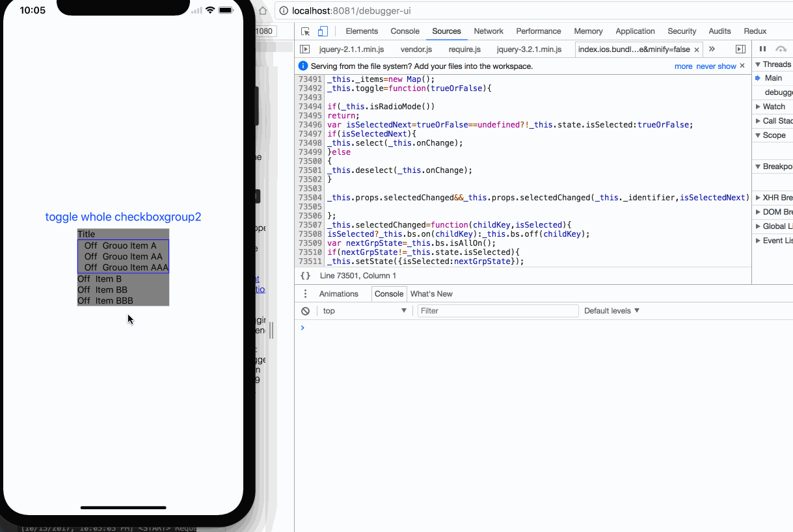Click line number 73494 in gutter

point(310,107)
